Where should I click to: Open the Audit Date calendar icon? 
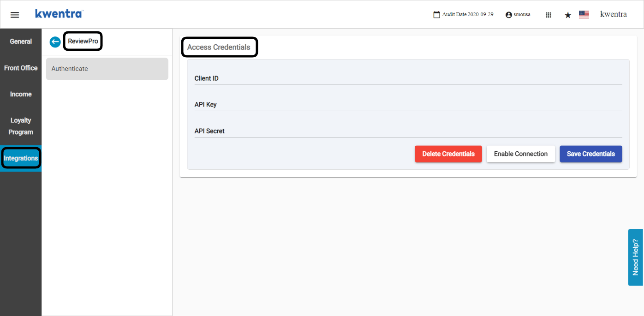tap(436, 15)
